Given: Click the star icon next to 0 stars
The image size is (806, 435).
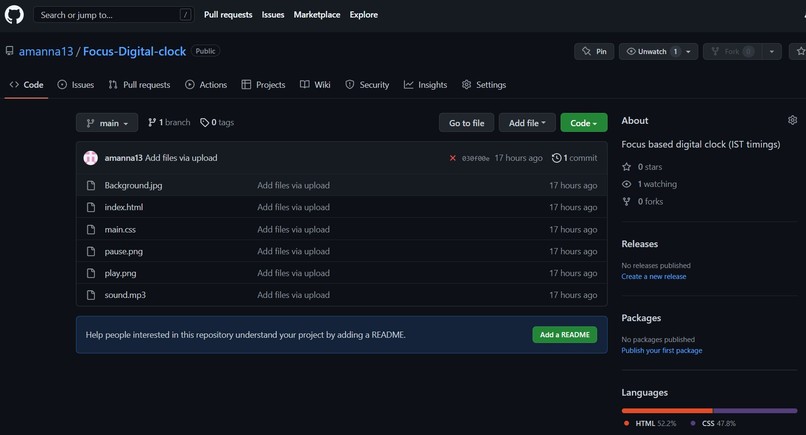Looking at the screenshot, I should tap(626, 167).
